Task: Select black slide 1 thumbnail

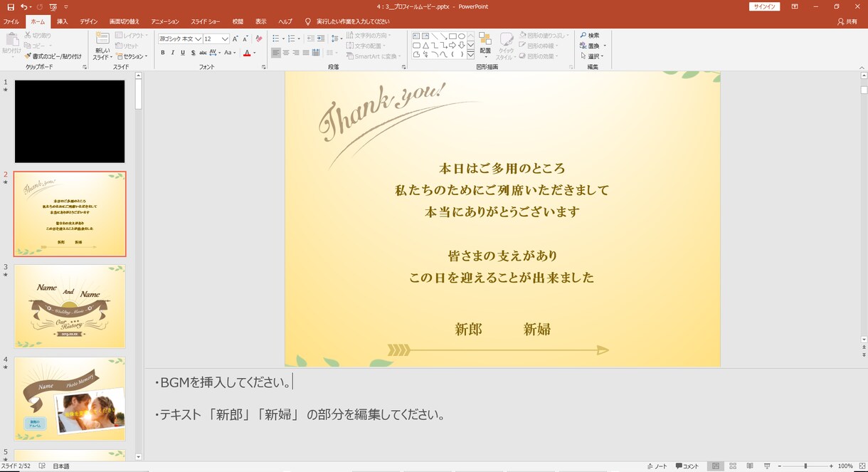Action: 70,121
